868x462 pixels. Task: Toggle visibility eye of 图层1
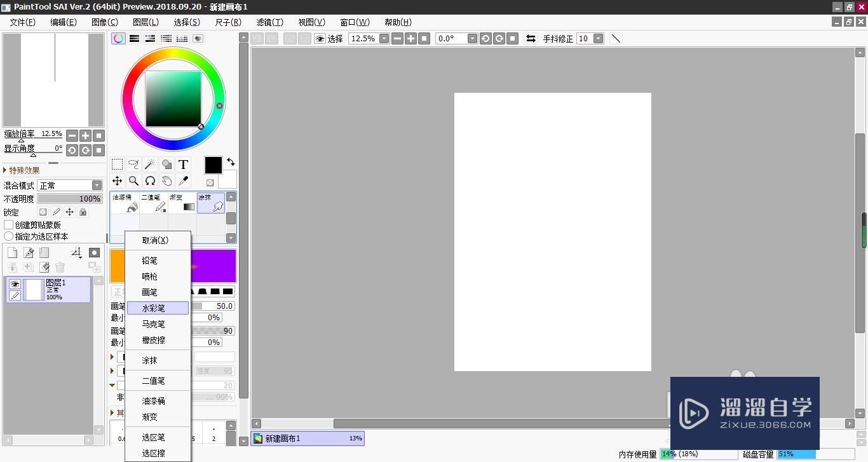[x=15, y=284]
